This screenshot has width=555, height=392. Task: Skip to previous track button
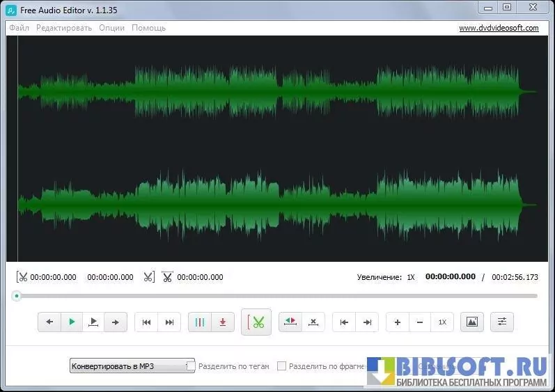pos(146,322)
